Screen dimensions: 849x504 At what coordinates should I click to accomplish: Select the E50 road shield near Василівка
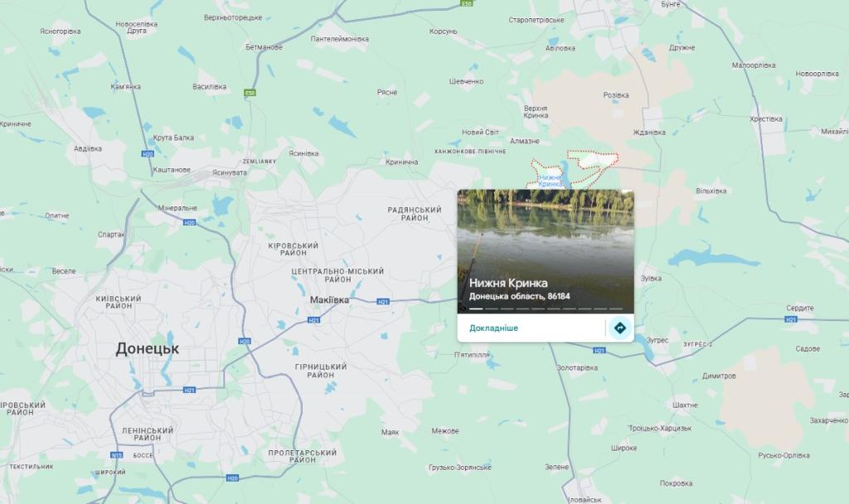250,93
